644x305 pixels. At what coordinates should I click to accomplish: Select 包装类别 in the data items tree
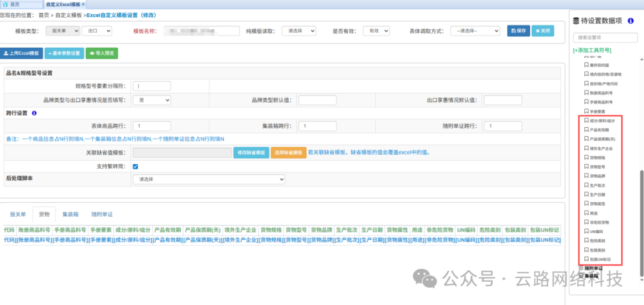(597, 250)
